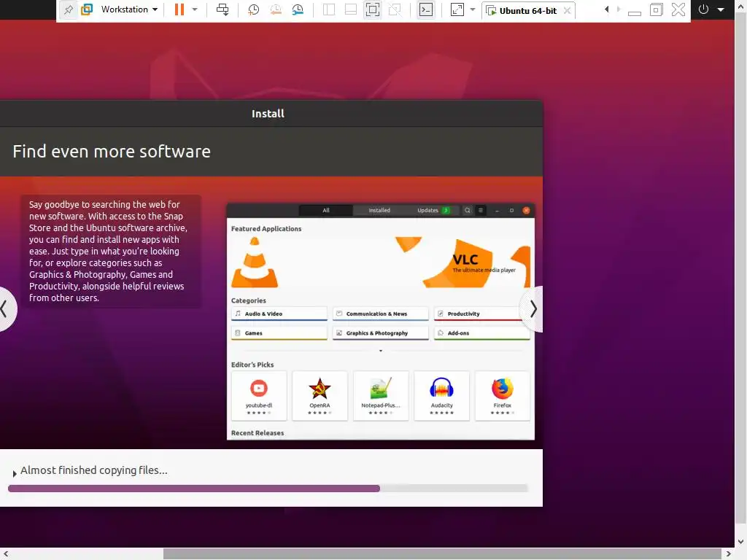This screenshot has width=747, height=560.
Task: Click the horizontal scrollbar's right arrow
Action: click(x=729, y=554)
